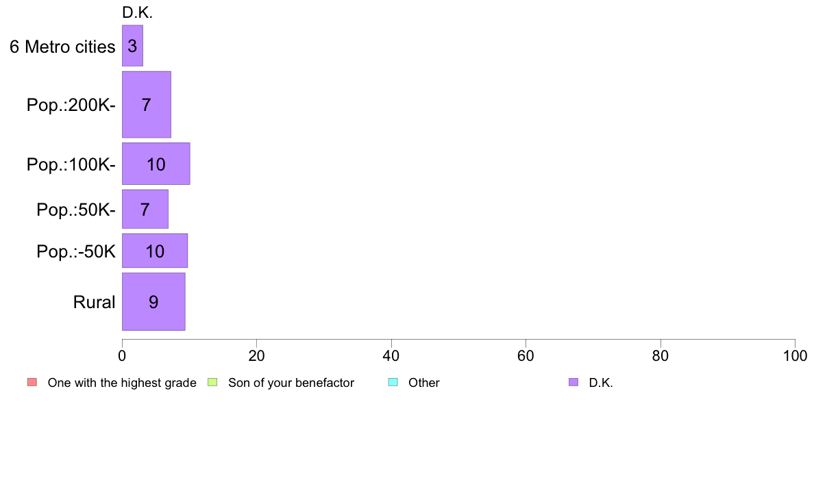Select the Pop.:200K- bar showing 7
The image size is (814, 504).
(147, 104)
